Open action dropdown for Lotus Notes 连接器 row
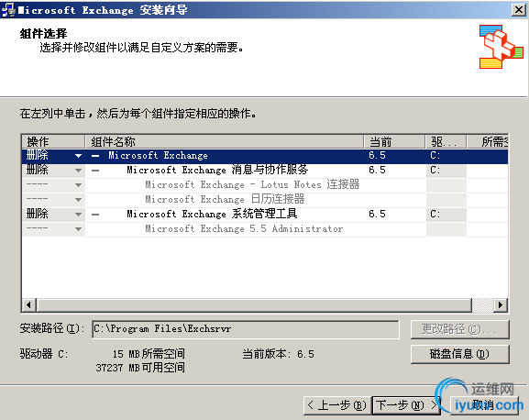 [78, 185]
